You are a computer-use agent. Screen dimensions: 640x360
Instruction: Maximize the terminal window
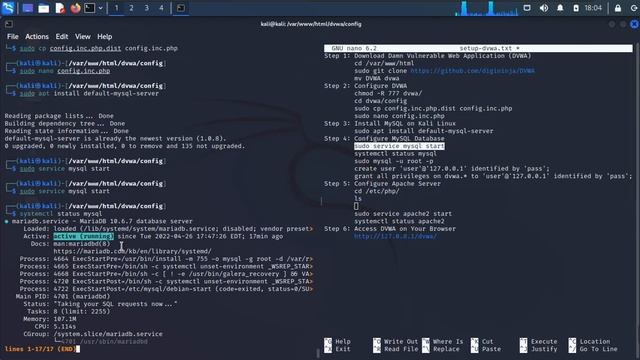[623, 24]
